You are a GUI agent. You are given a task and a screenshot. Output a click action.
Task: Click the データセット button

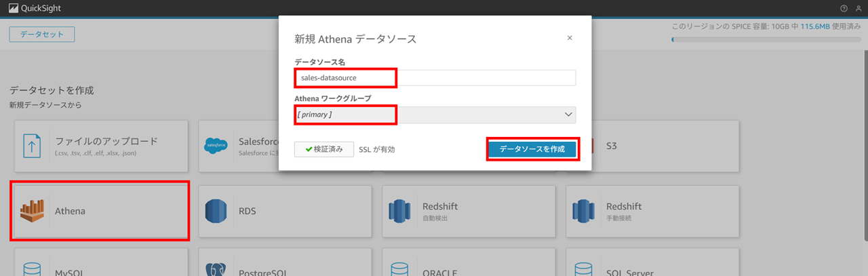click(x=41, y=35)
